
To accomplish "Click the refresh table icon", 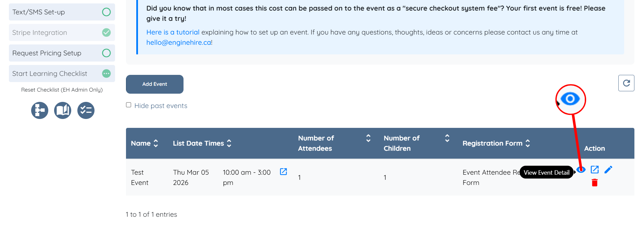I will click(x=626, y=83).
